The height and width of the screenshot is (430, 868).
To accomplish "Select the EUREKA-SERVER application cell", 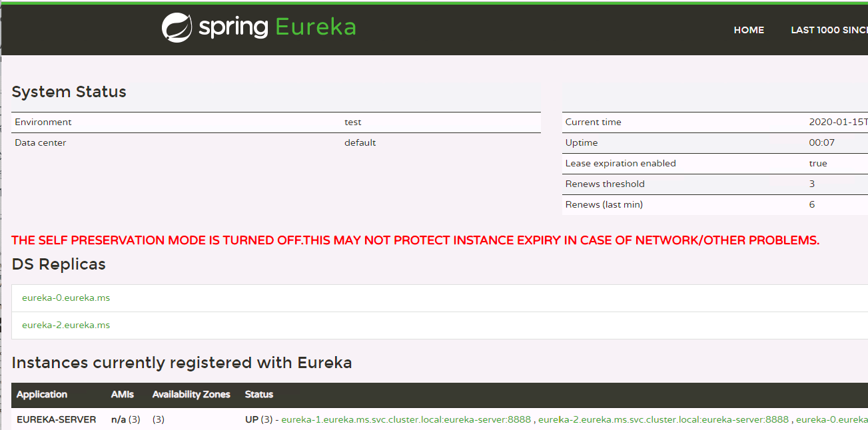I will pyautogui.click(x=57, y=419).
